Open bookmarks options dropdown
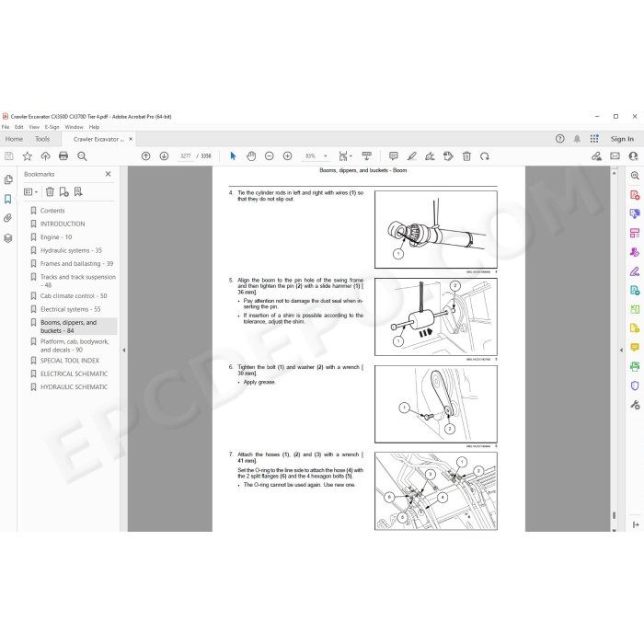Viewport: 644px width, 644px height. (x=30, y=191)
